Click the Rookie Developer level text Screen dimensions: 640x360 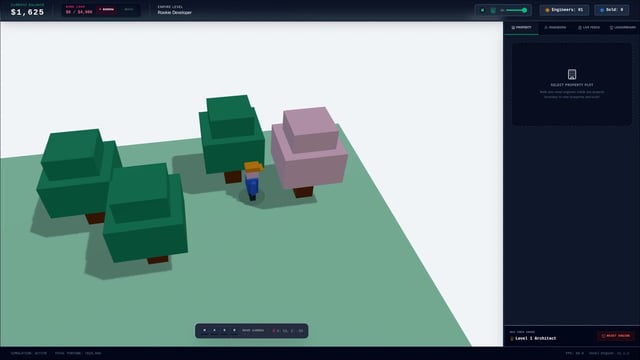pyautogui.click(x=175, y=13)
